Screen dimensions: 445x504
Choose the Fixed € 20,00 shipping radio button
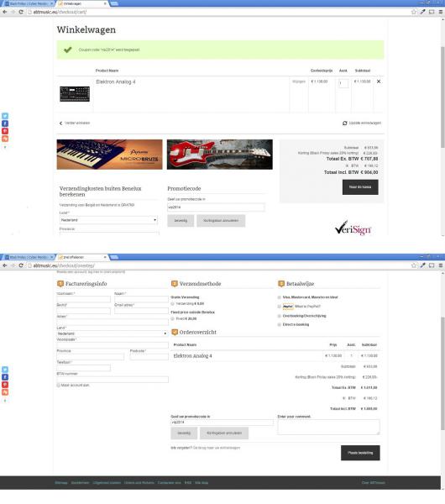coord(172,319)
